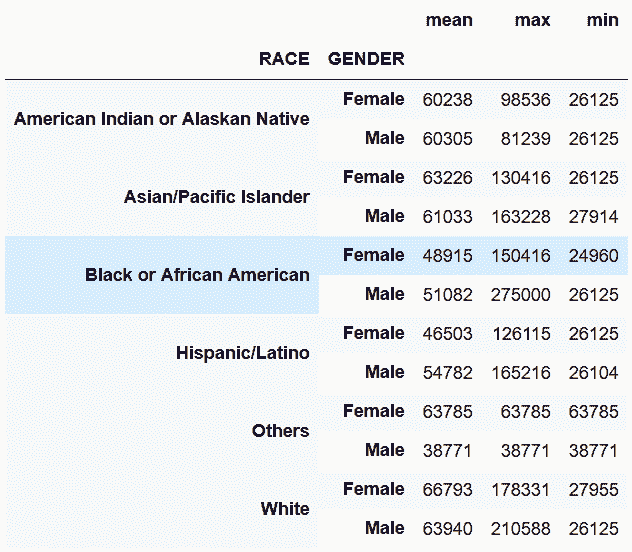Click the min column header
Screen dimensions: 632x552
603,20
